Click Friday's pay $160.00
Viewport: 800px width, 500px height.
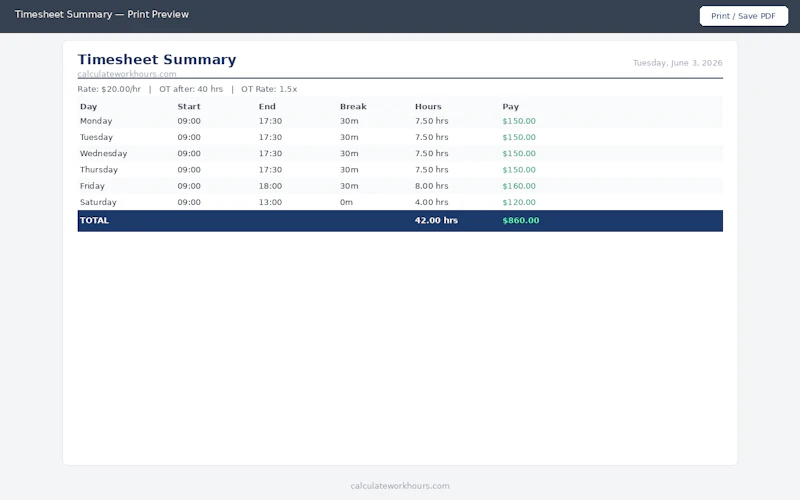(519, 186)
